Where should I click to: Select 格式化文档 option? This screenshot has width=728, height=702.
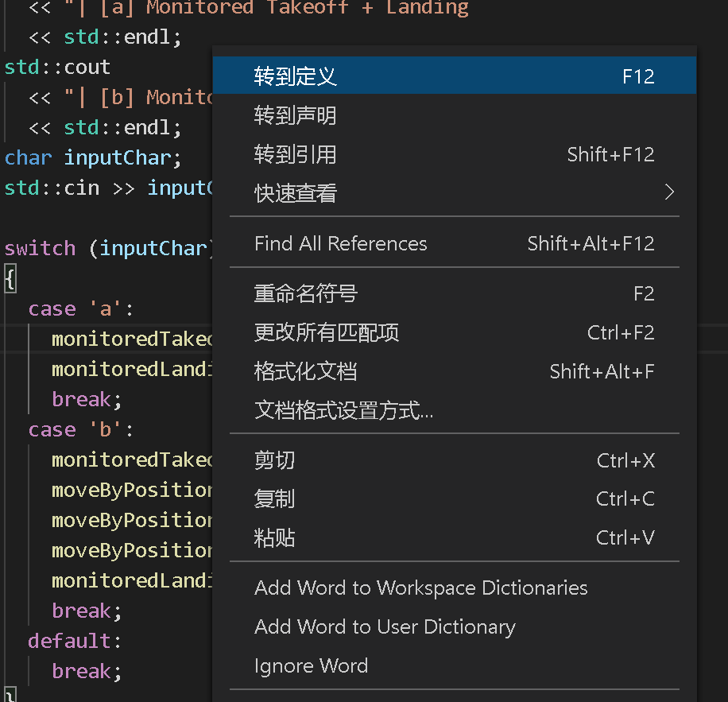tap(454, 371)
